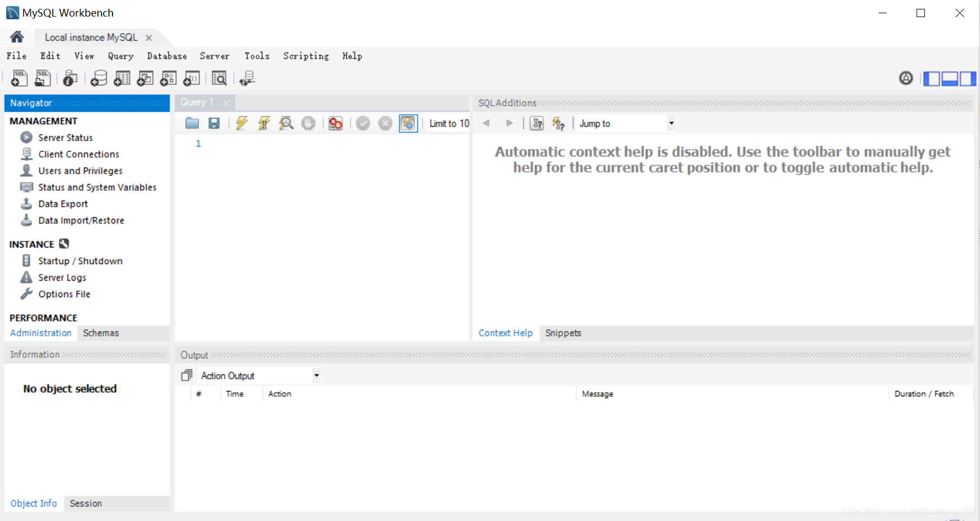
Task: Rollback the transaction X icon
Action: [385, 123]
